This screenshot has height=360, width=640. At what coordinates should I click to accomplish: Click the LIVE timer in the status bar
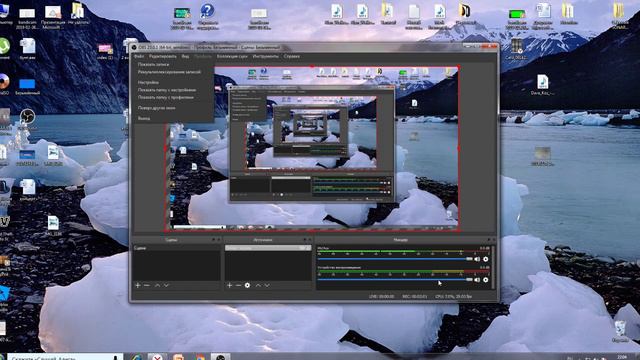click(x=382, y=296)
